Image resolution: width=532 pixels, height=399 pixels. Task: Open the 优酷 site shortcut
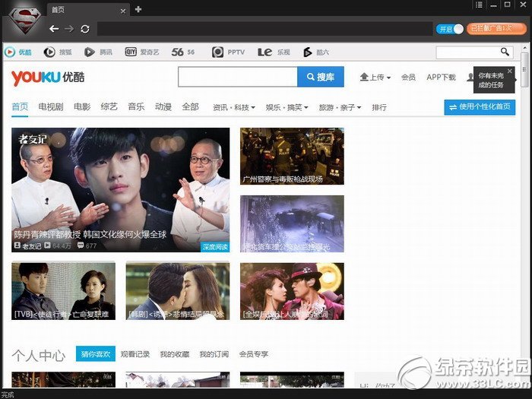pyautogui.click(x=18, y=52)
